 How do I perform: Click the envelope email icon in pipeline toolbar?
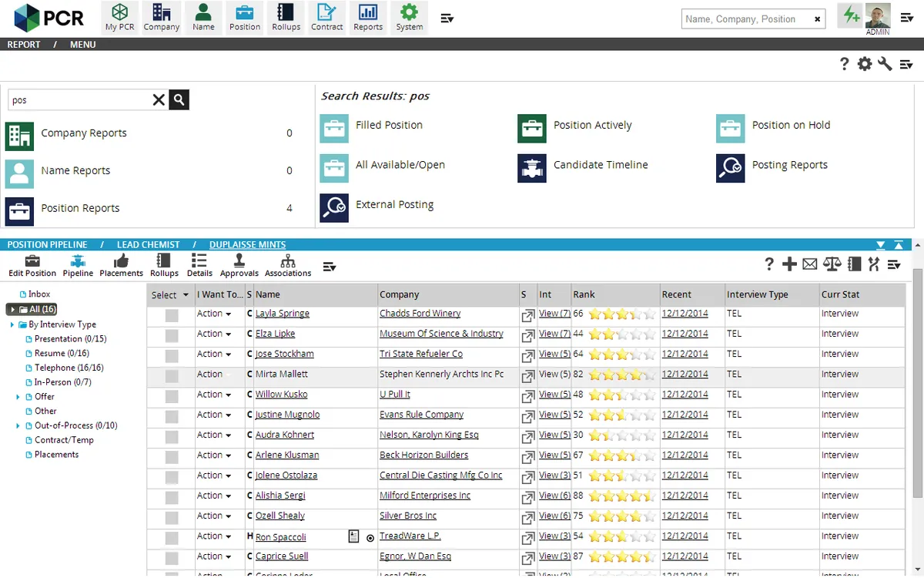(x=810, y=264)
